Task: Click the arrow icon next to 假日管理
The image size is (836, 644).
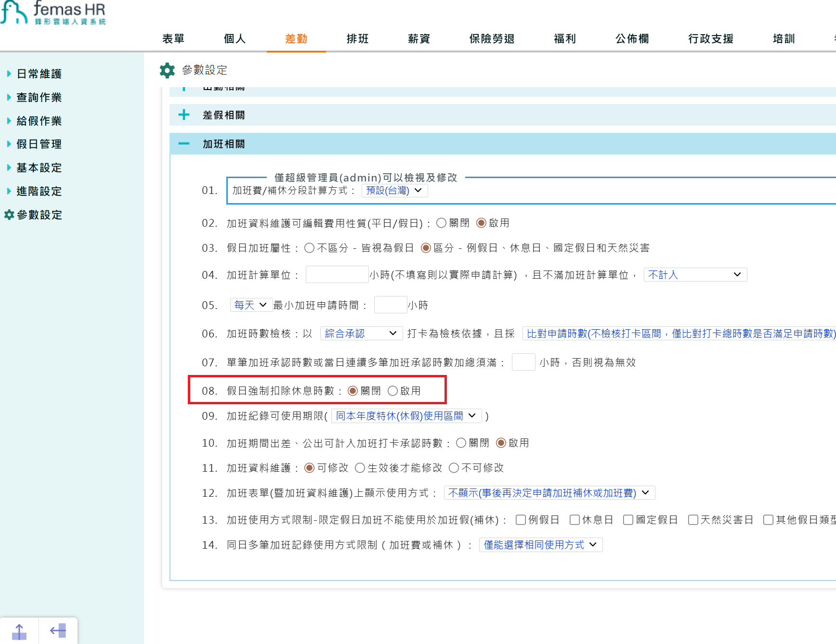Action: click(9, 144)
